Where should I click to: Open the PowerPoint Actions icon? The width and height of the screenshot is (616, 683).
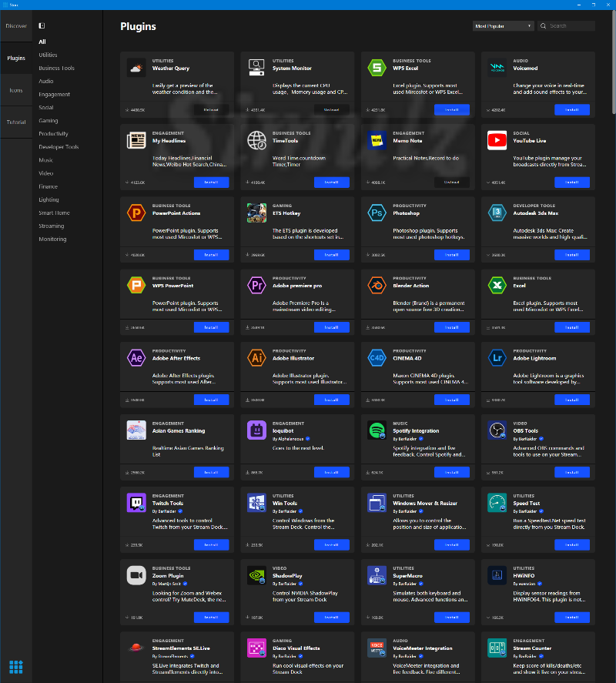[136, 213]
